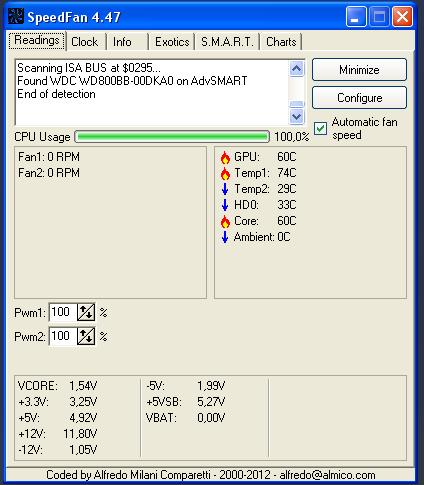Click the flame icon next to GPU
Screen dimensions: 424x485
(x=225, y=157)
